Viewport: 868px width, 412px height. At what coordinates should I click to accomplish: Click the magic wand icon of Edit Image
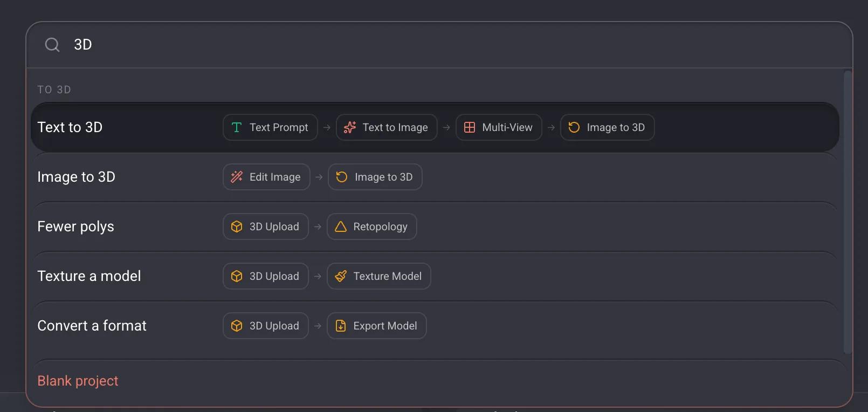click(237, 177)
